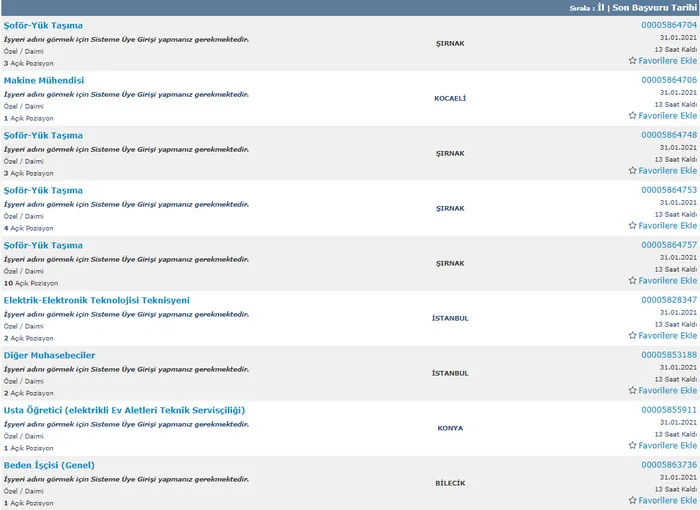Click job number 00005864704
The height and width of the screenshot is (510, 700).
pos(668,24)
